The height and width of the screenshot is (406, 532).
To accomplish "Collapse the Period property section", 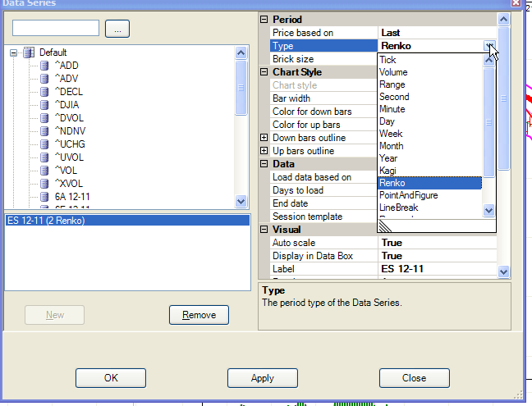I will coord(264,20).
